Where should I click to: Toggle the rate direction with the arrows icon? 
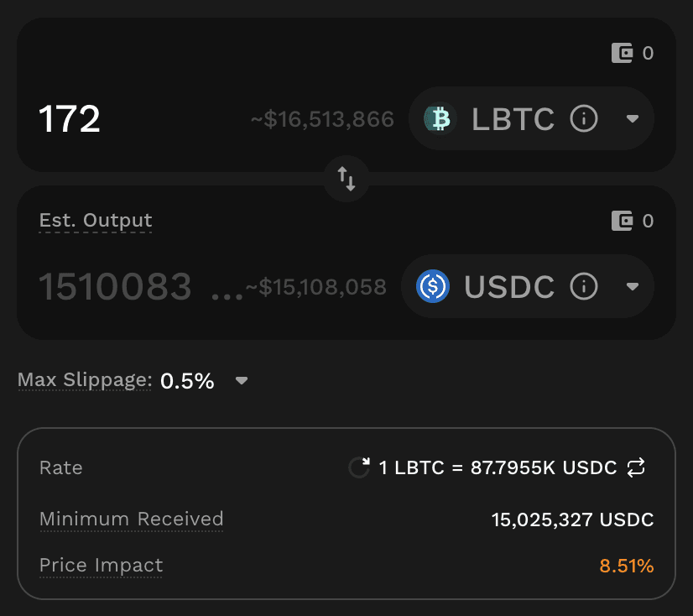coord(636,467)
